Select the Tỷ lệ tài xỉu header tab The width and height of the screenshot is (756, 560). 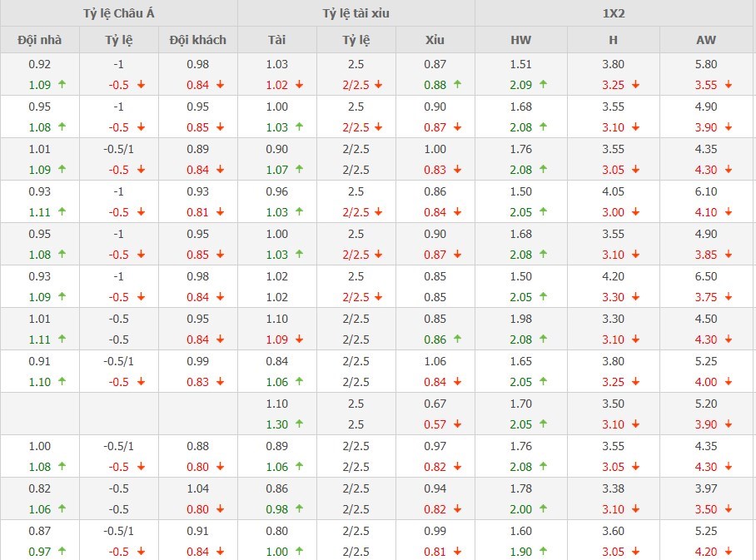point(356,13)
